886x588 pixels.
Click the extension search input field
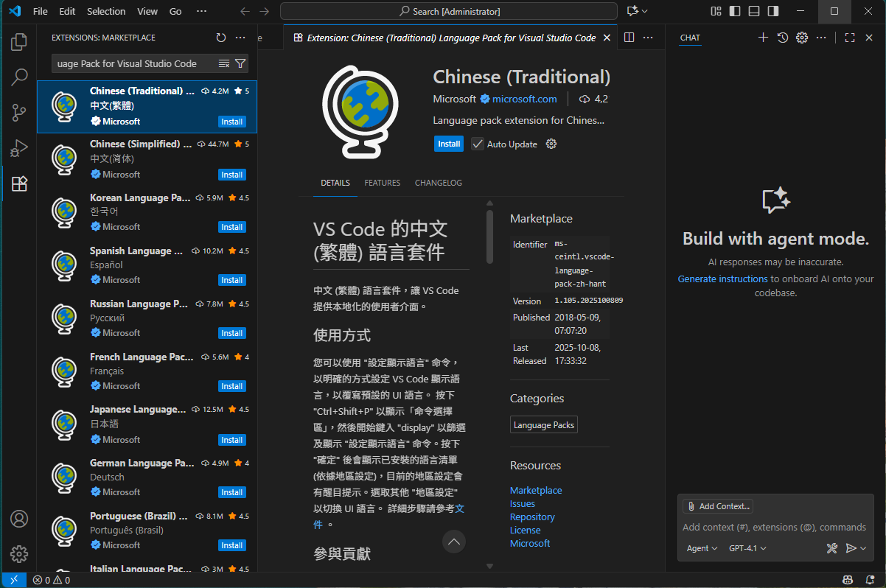pyautogui.click(x=133, y=63)
